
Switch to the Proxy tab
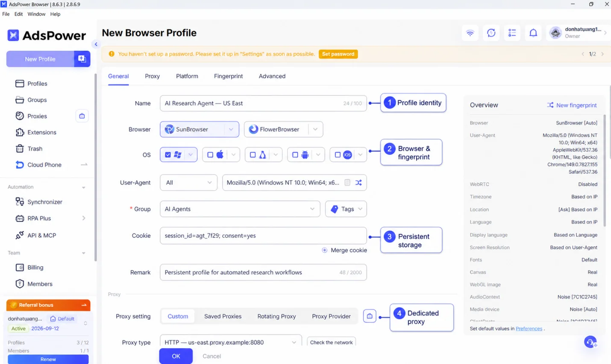click(152, 76)
